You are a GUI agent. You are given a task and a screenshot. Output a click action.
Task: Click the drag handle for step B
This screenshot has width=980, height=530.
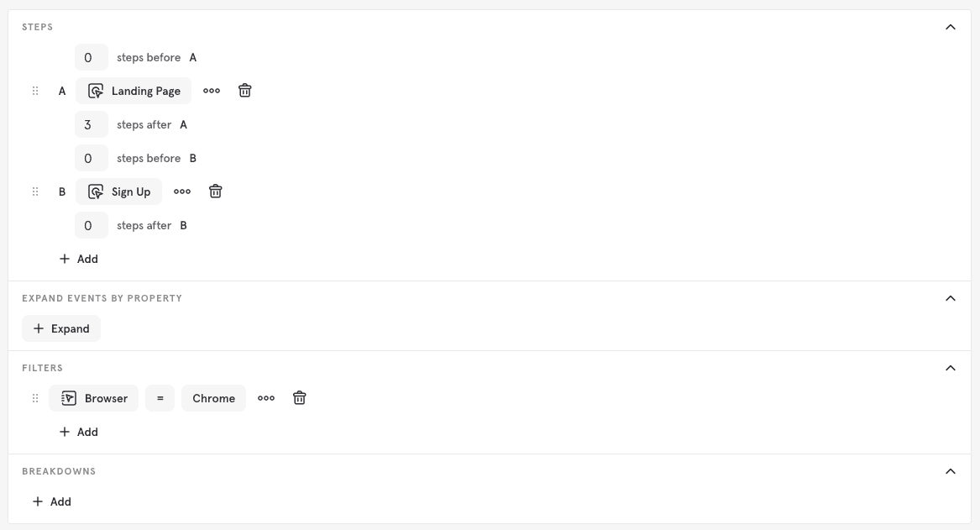(35, 191)
